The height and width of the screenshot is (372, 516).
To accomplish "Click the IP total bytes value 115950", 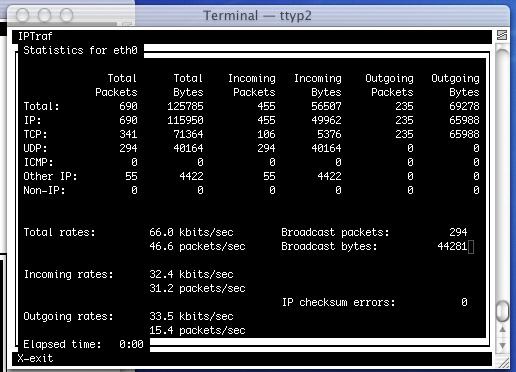I will (x=185, y=120).
